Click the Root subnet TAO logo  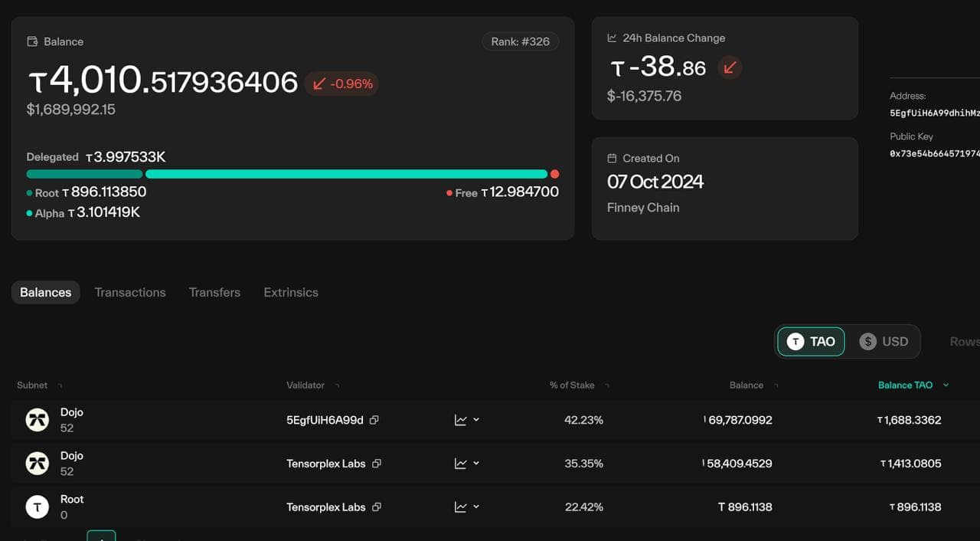click(x=37, y=507)
